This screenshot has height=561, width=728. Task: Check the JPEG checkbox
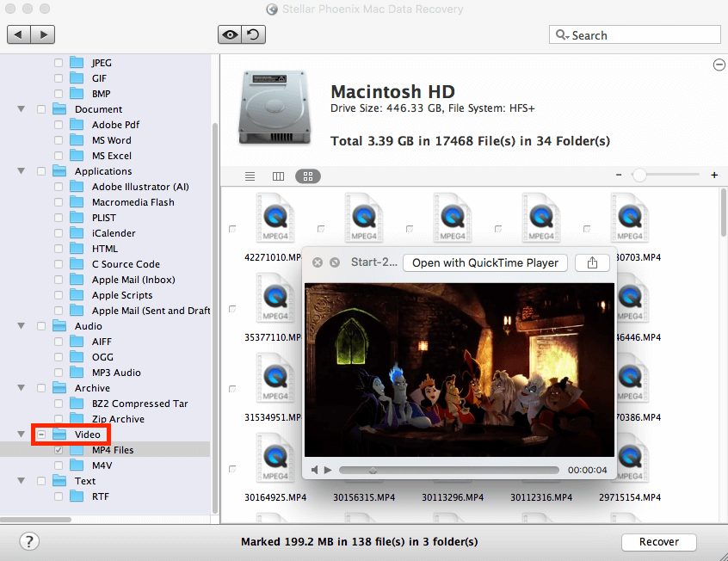(x=59, y=63)
